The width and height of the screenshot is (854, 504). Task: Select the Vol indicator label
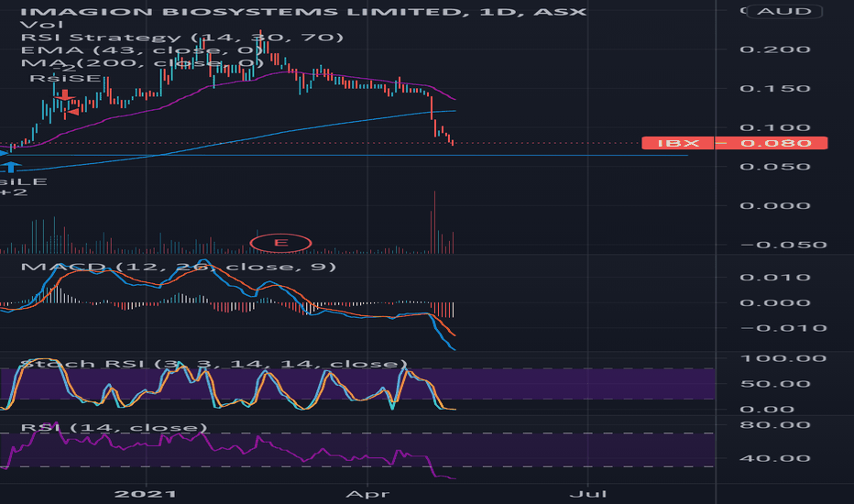pyautogui.click(x=41, y=25)
